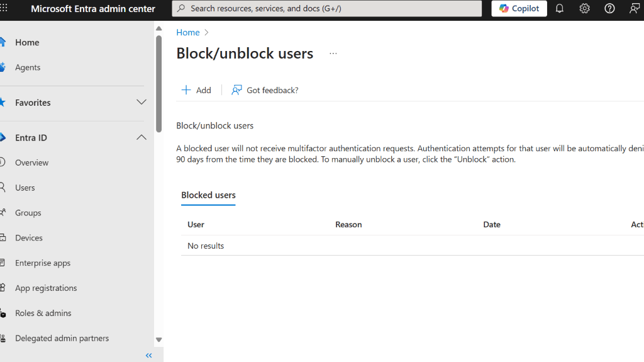Sort by the Reason column header
The width and height of the screenshot is (644, 362).
pos(348,225)
